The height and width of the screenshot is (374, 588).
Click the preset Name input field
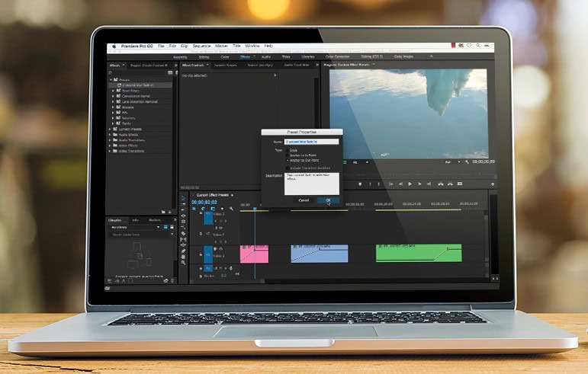tap(311, 142)
